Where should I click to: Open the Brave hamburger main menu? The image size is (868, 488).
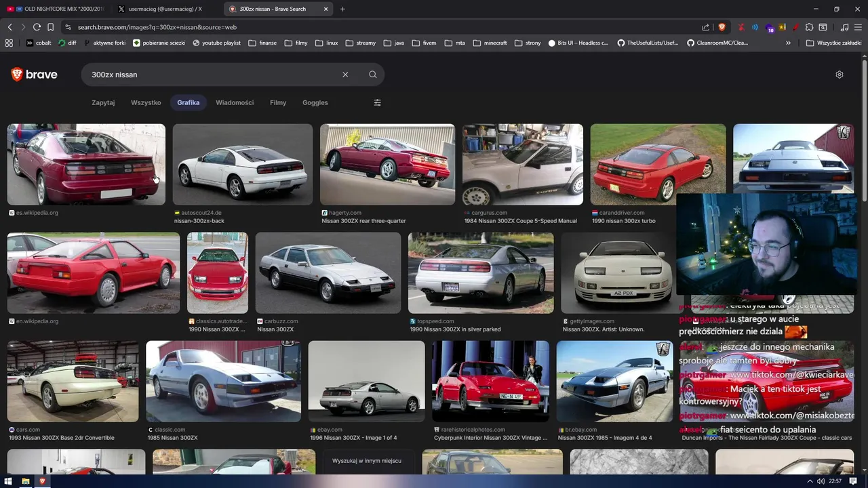pos(858,27)
